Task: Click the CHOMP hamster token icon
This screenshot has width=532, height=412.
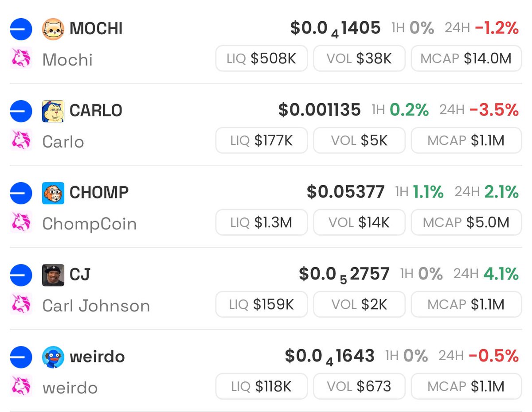Action: tap(53, 193)
